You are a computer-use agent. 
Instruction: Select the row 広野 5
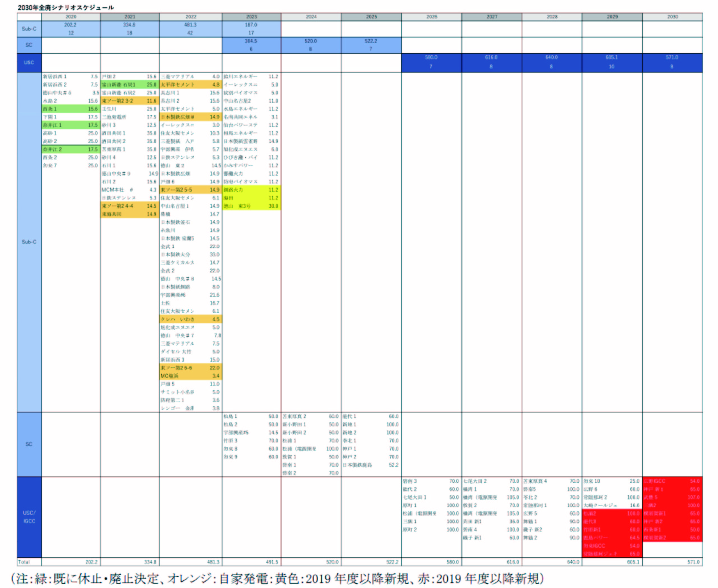[x=552, y=513]
